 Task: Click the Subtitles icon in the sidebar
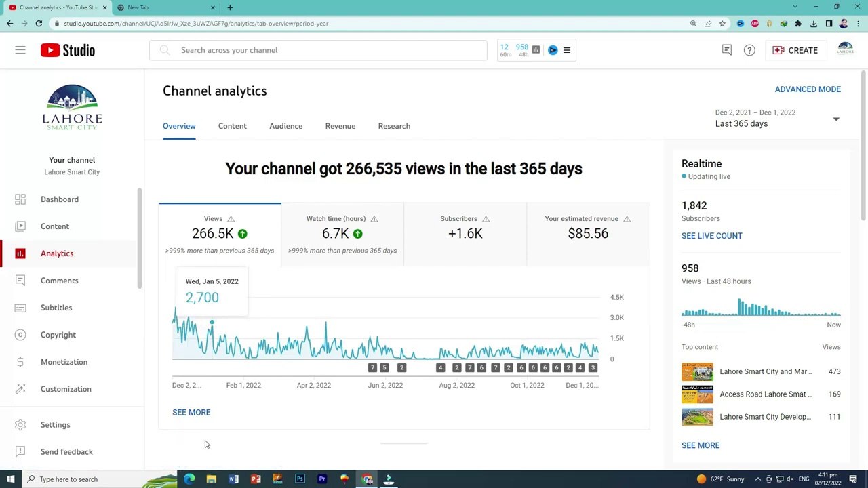click(x=20, y=308)
